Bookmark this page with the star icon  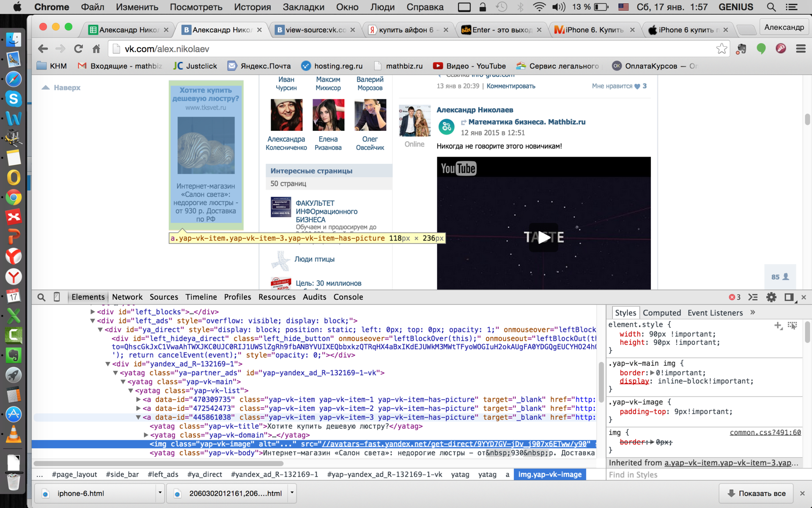pyautogui.click(x=721, y=49)
